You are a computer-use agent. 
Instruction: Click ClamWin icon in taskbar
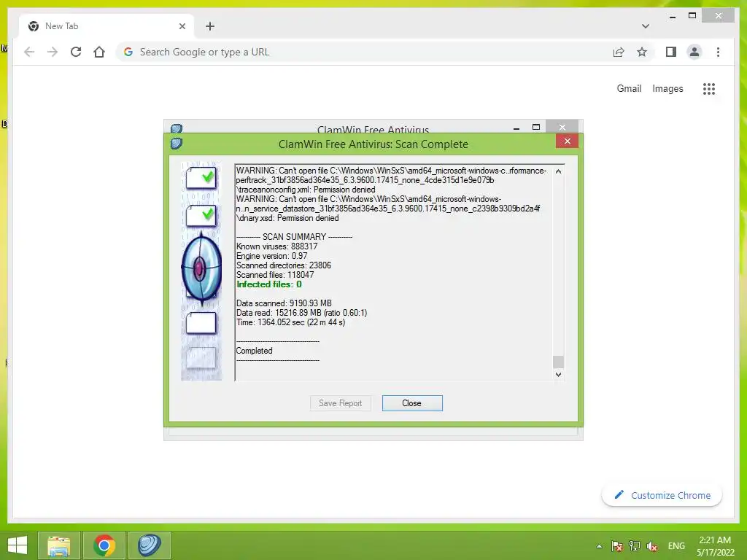click(150, 545)
